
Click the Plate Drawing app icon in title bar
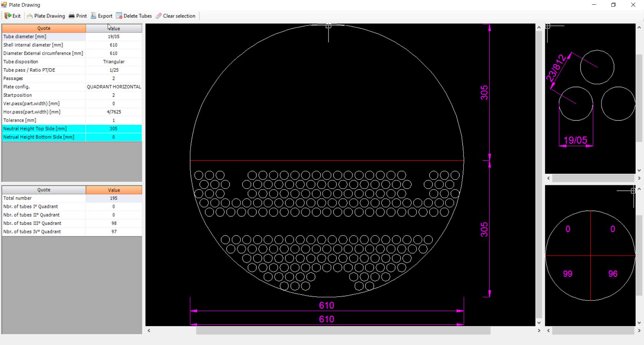4,5
